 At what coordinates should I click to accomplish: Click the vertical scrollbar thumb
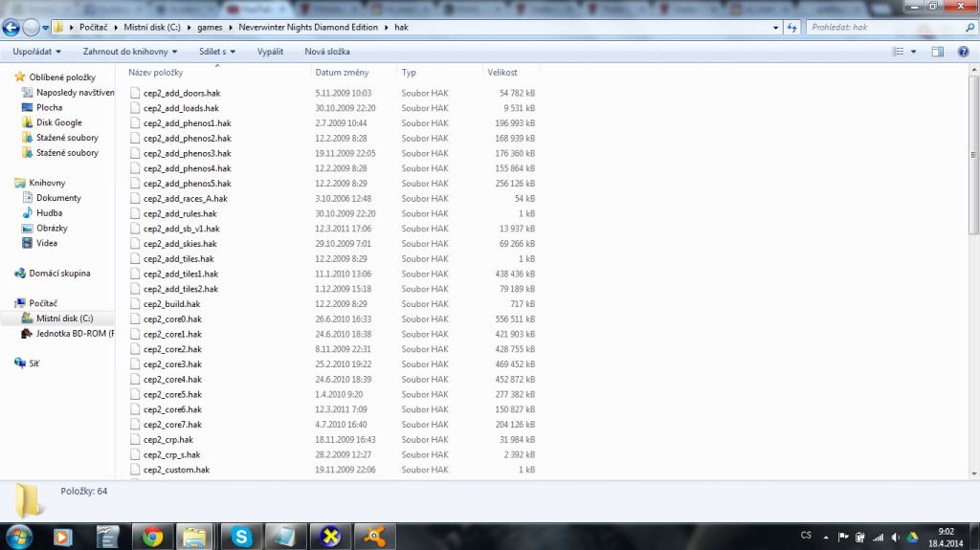point(973,154)
